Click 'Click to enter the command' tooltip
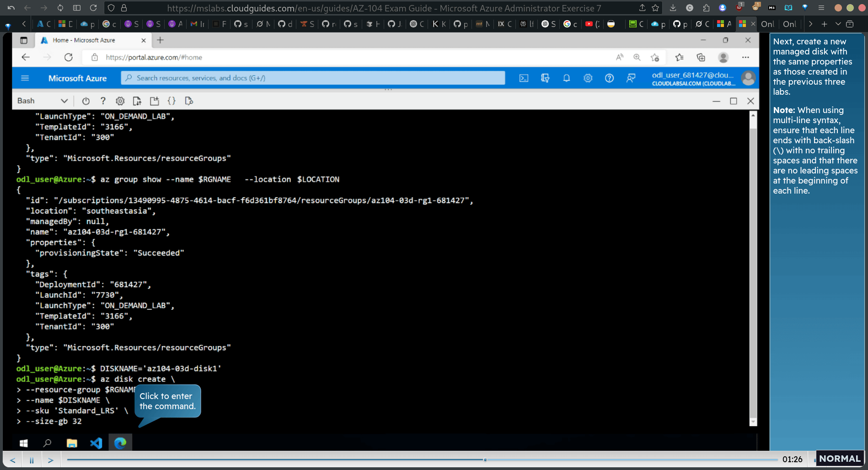868x470 pixels. click(x=167, y=401)
